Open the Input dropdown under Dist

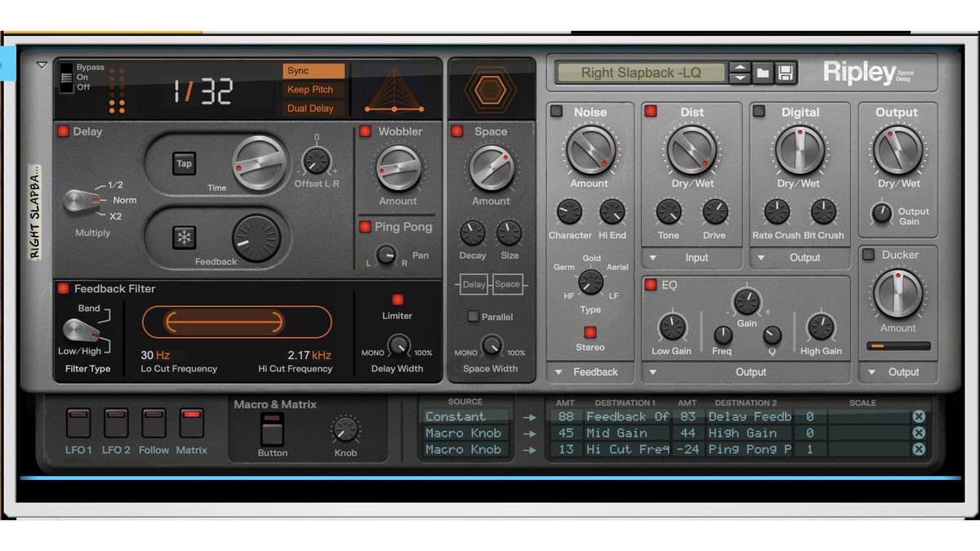pos(691,258)
